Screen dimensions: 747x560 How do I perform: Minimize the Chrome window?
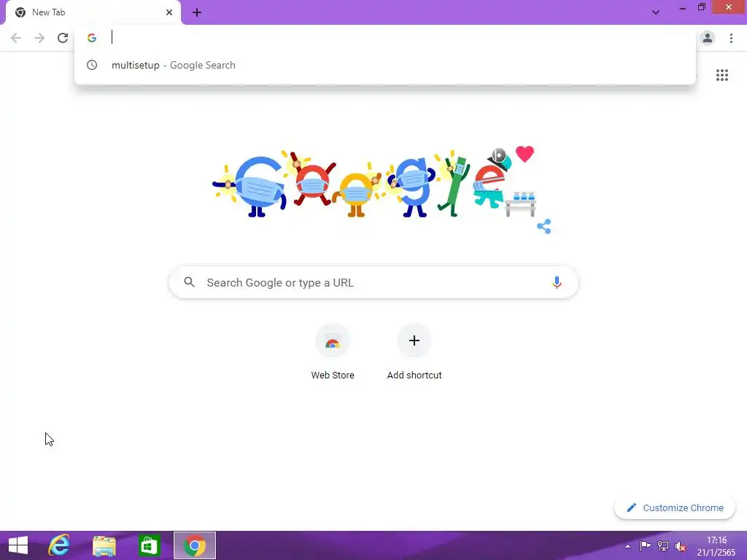(683, 7)
